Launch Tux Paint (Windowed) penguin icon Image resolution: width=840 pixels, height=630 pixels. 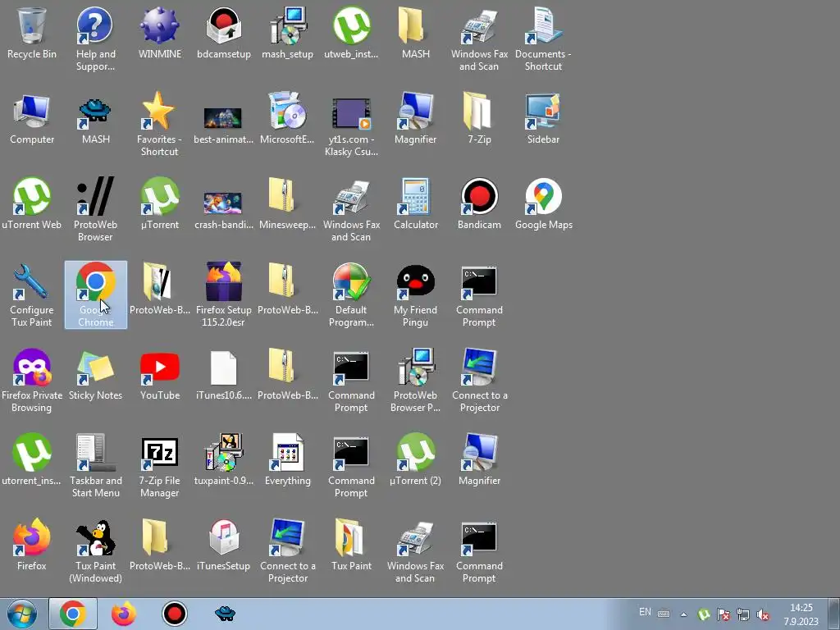pos(95,550)
